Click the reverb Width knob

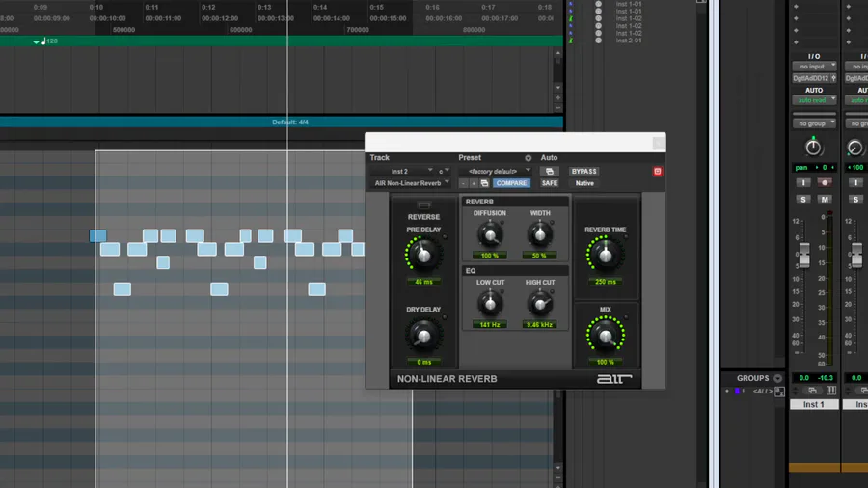pos(540,235)
